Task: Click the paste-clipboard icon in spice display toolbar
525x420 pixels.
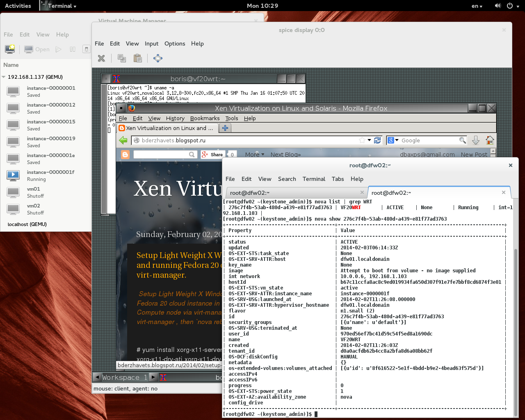Action: (x=138, y=58)
